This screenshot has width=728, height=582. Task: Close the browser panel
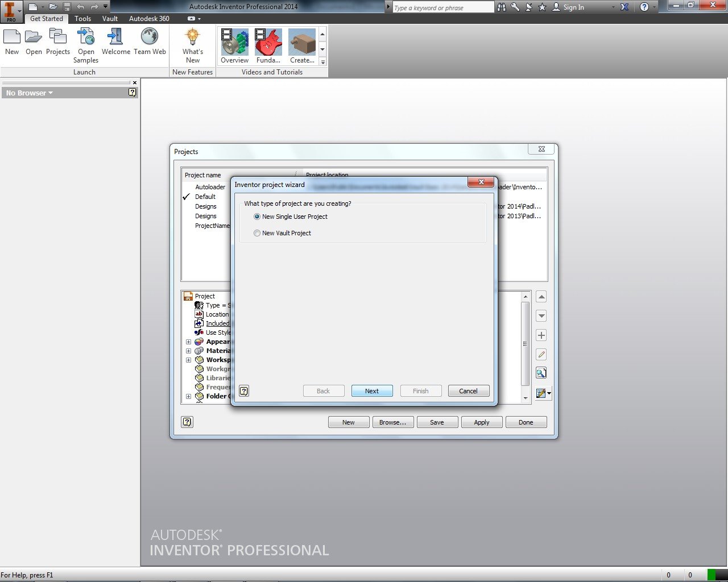(135, 82)
